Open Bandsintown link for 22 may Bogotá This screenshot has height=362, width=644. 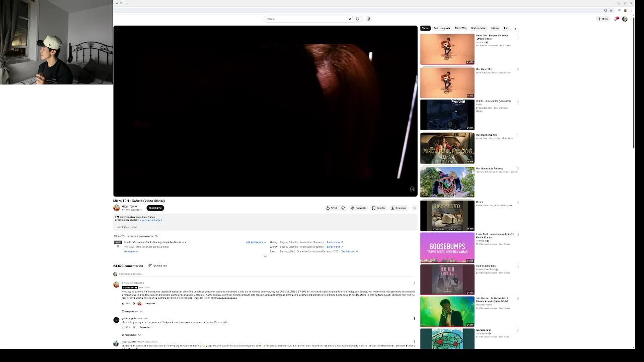pos(335,247)
